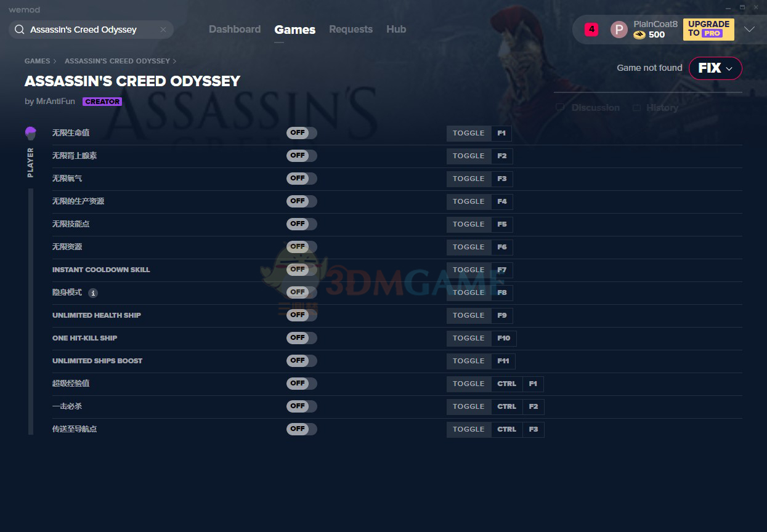Click the search magnifier icon

pos(19,30)
